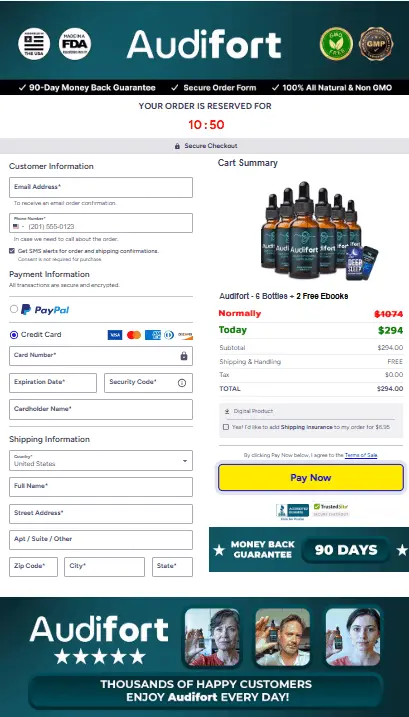
Task: Click the lock icon in Card Number field
Action: 184,356
